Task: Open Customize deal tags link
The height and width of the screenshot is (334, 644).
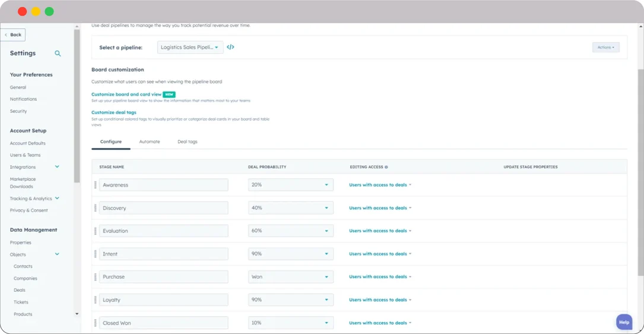Action: (114, 112)
